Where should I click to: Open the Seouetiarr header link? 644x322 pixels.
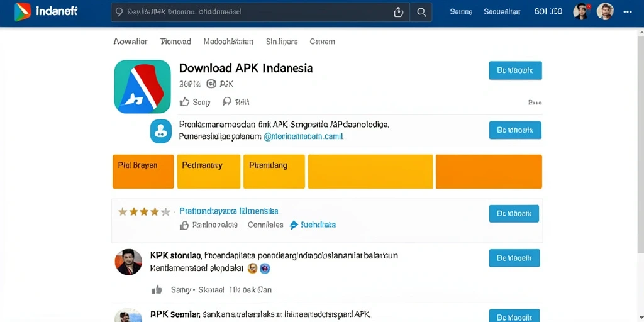click(502, 12)
